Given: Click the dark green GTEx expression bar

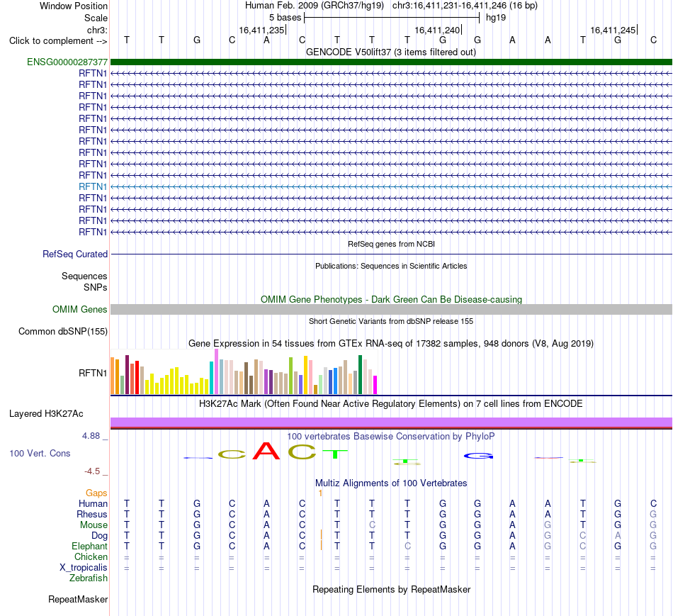Looking at the screenshot, I should [360, 374].
